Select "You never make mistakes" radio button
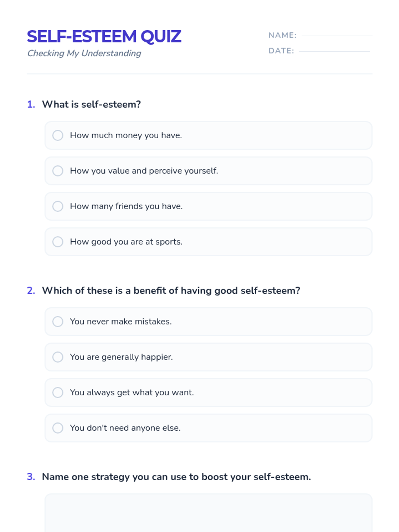 pyautogui.click(x=58, y=322)
